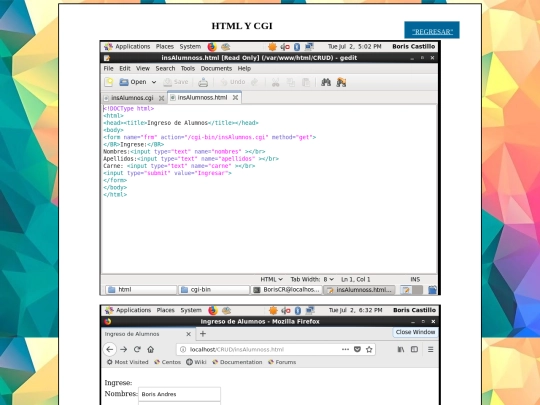Click the Ln 1, Col 1 status text
This screenshot has height=405, width=540.
point(355,279)
